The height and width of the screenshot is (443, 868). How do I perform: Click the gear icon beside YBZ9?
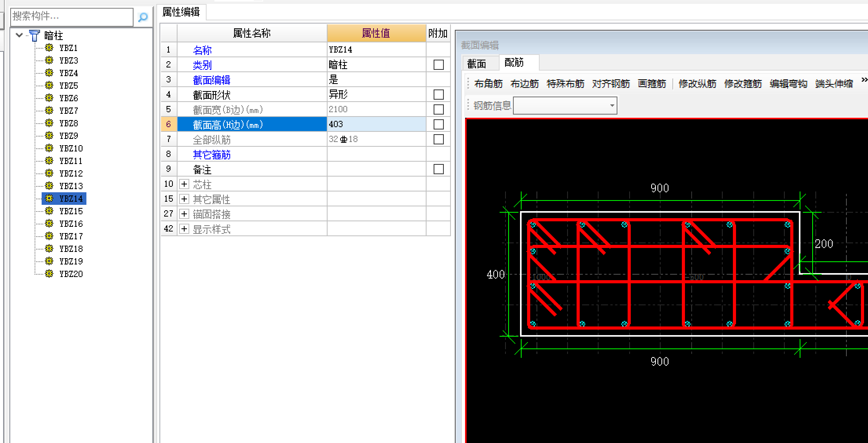[49, 136]
